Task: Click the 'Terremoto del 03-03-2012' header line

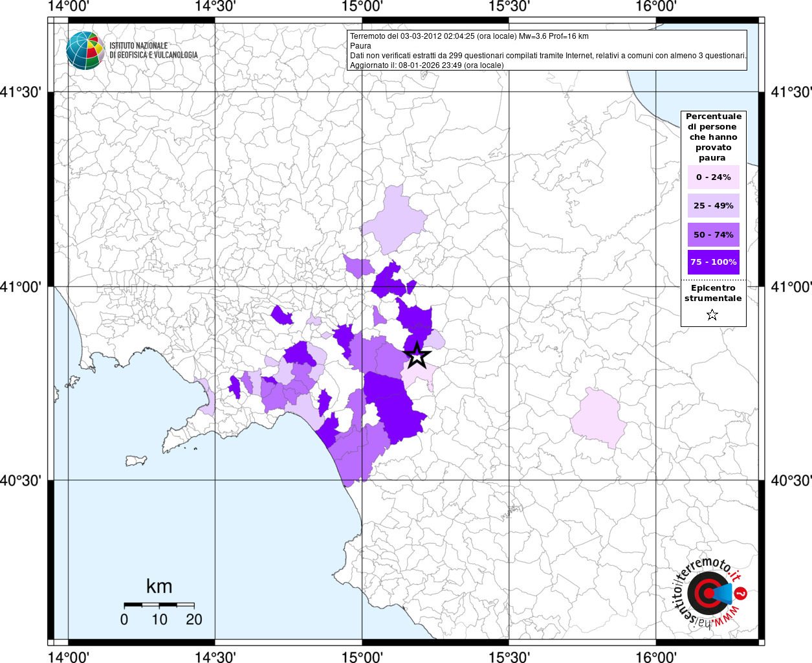Action: [469, 36]
